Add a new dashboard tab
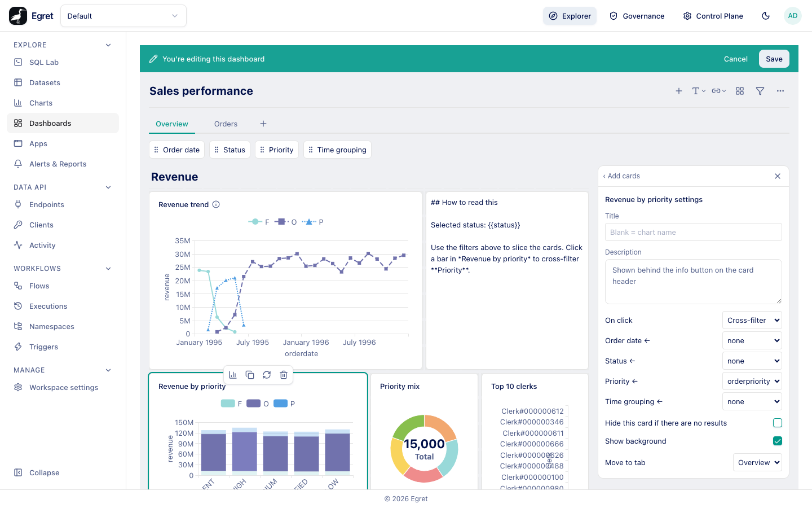 coord(263,124)
